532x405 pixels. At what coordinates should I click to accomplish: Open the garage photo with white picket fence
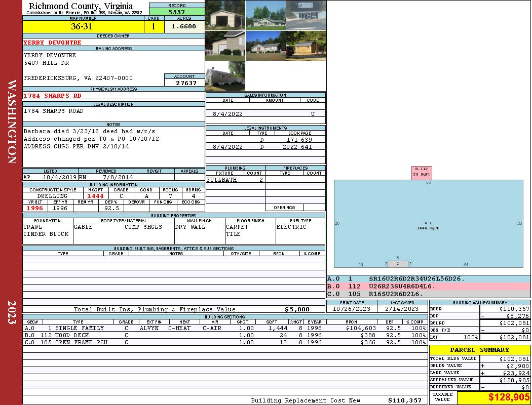(x=225, y=46)
